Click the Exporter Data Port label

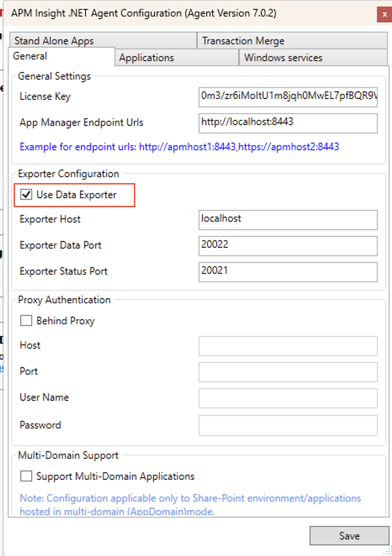61,245
